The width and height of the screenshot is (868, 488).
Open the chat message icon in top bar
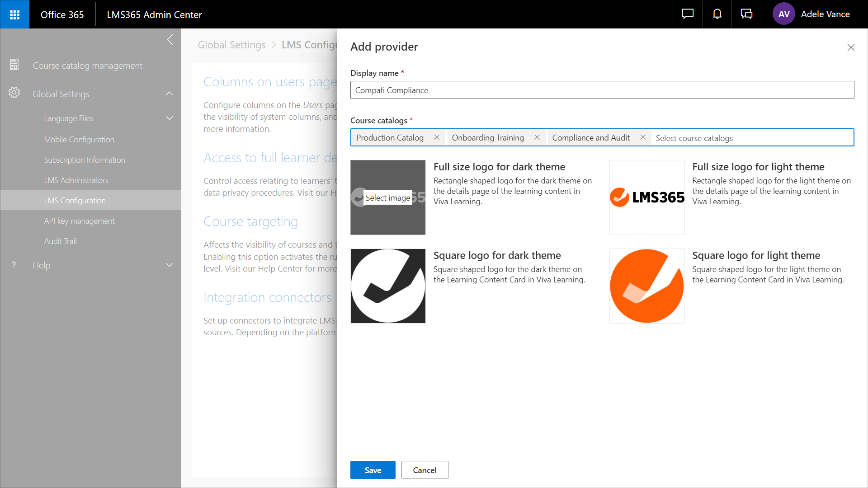[688, 14]
